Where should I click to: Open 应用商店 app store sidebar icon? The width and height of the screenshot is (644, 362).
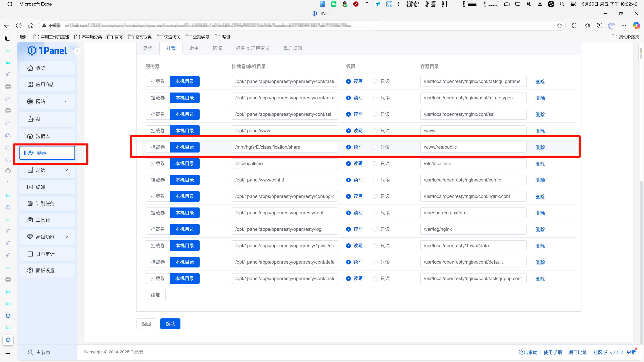point(30,84)
